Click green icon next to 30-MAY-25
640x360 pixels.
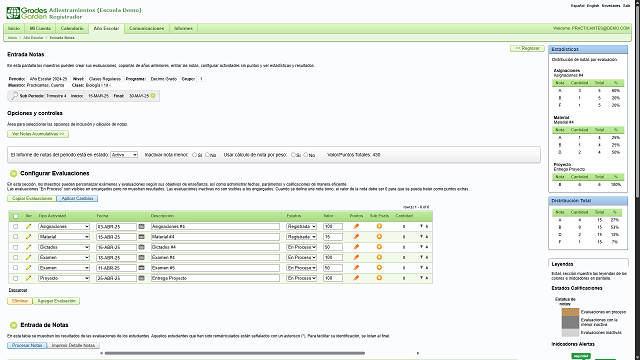pos(153,96)
